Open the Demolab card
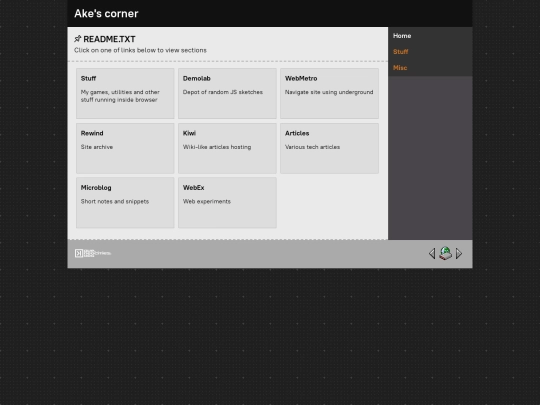540x405 pixels. pyautogui.click(x=227, y=93)
